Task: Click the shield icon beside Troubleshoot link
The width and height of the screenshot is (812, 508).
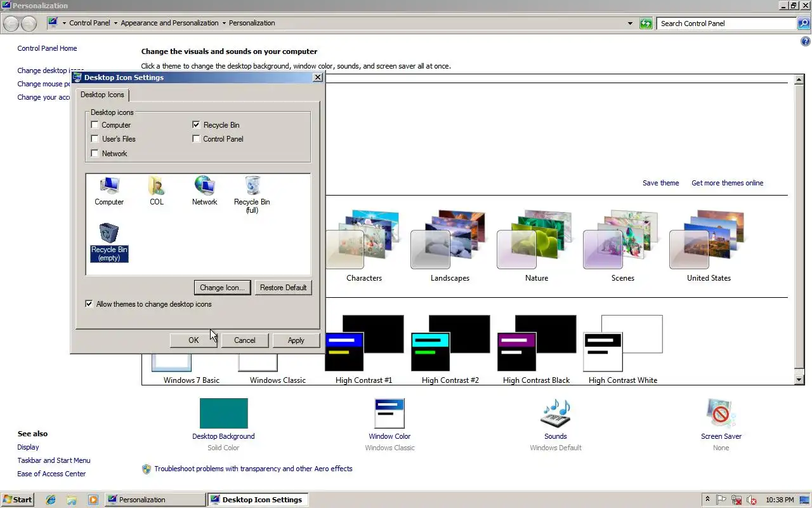Action: pos(147,469)
